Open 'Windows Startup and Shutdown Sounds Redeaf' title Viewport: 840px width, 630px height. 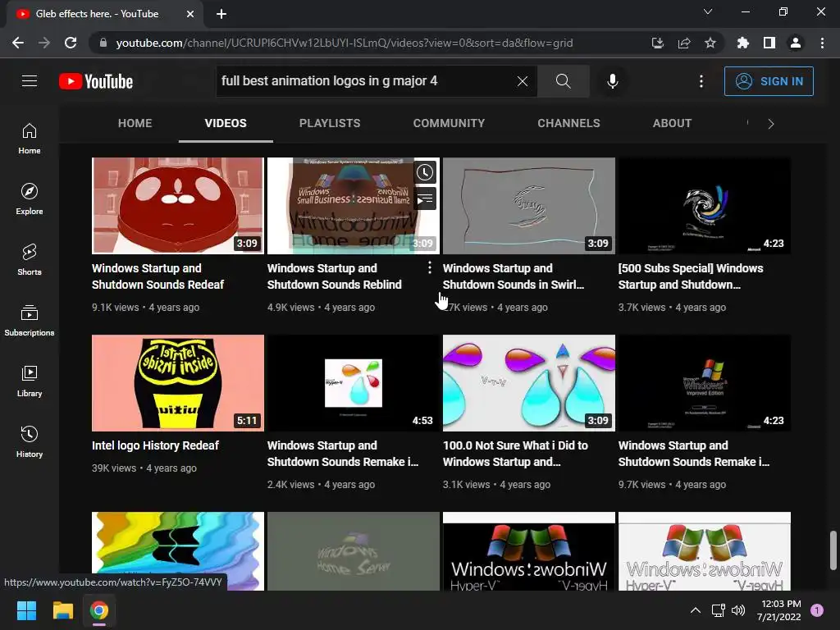pos(157,276)
